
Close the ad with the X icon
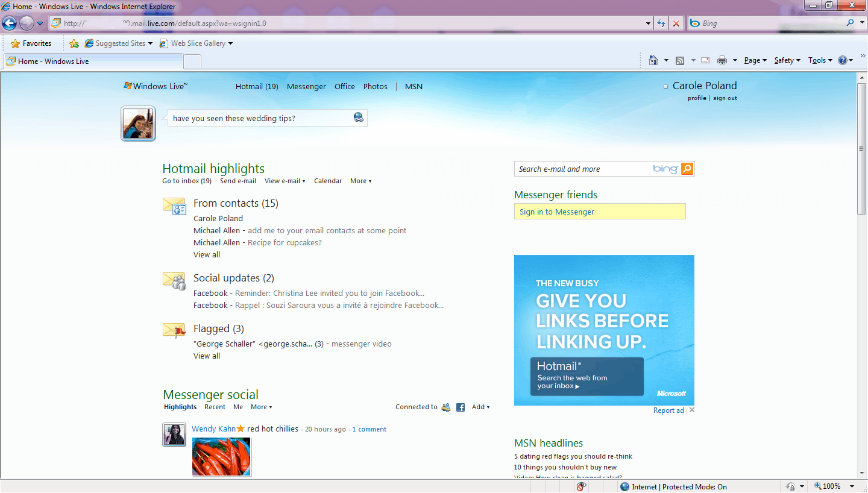coord(692,410)
